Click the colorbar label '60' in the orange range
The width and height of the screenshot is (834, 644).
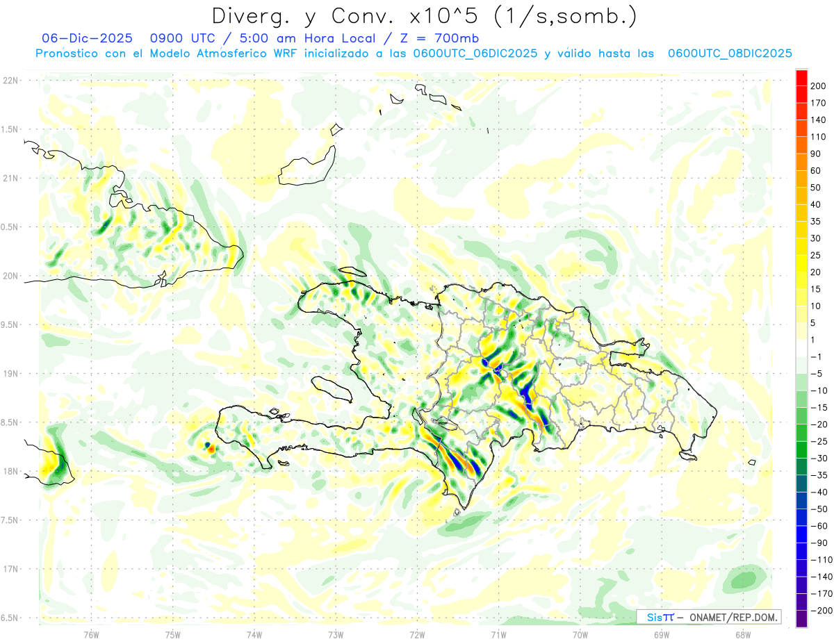click(816, 170)
